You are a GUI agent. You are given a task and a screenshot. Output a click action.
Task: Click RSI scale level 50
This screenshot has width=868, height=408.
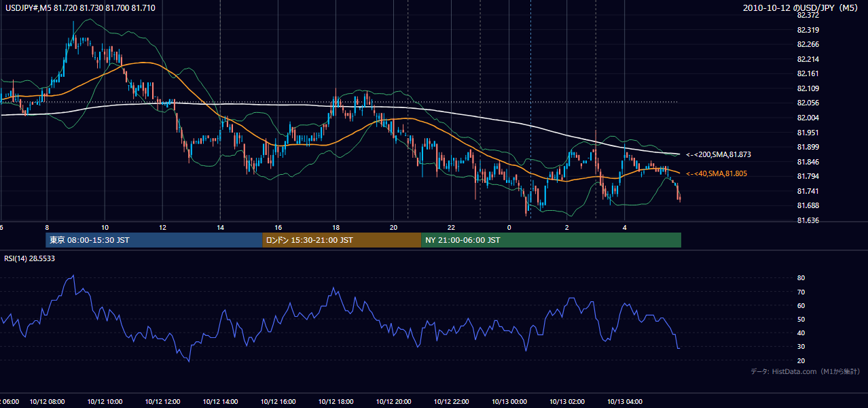click(801, 319)
